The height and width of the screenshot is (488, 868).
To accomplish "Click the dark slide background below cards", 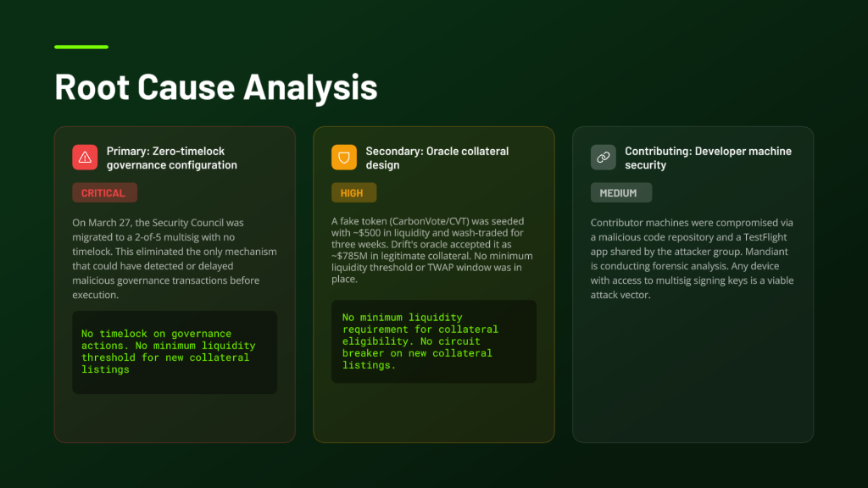I will click(434, 465).
